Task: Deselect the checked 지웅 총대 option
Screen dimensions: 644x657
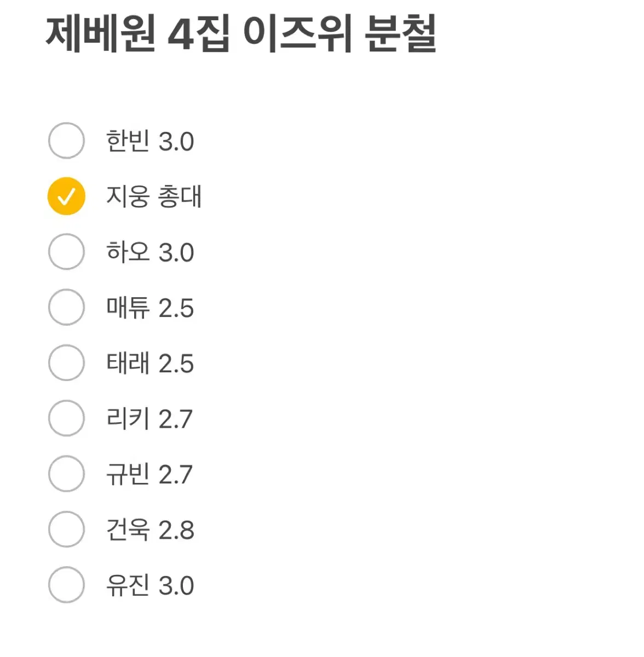Action: pos(66,196)
